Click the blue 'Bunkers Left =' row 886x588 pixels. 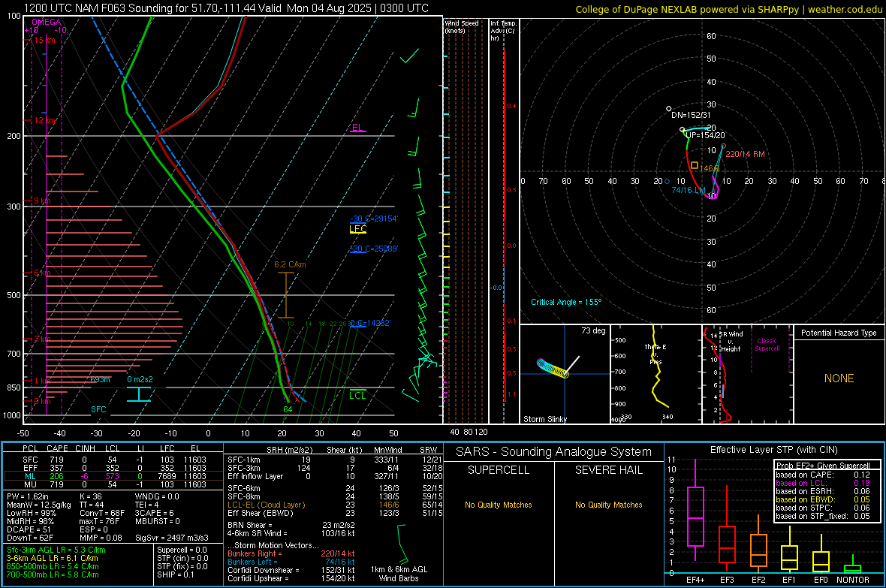coord(291,562)
